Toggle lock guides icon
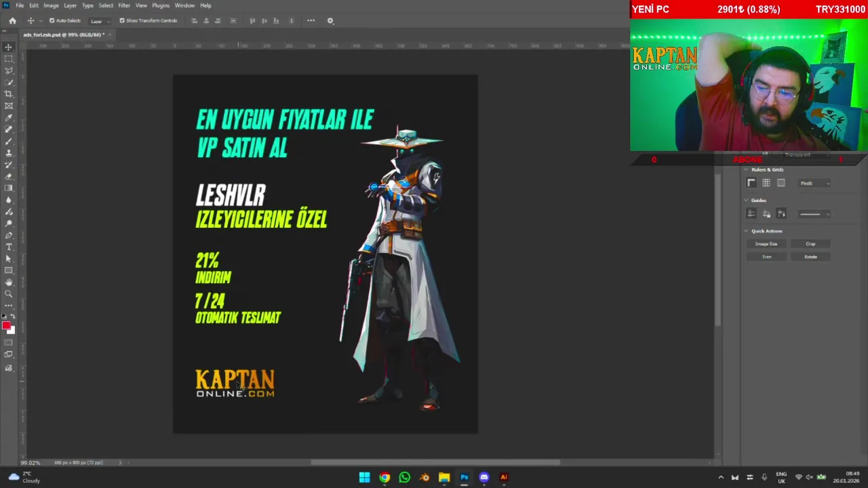 (x=766, y=213)
